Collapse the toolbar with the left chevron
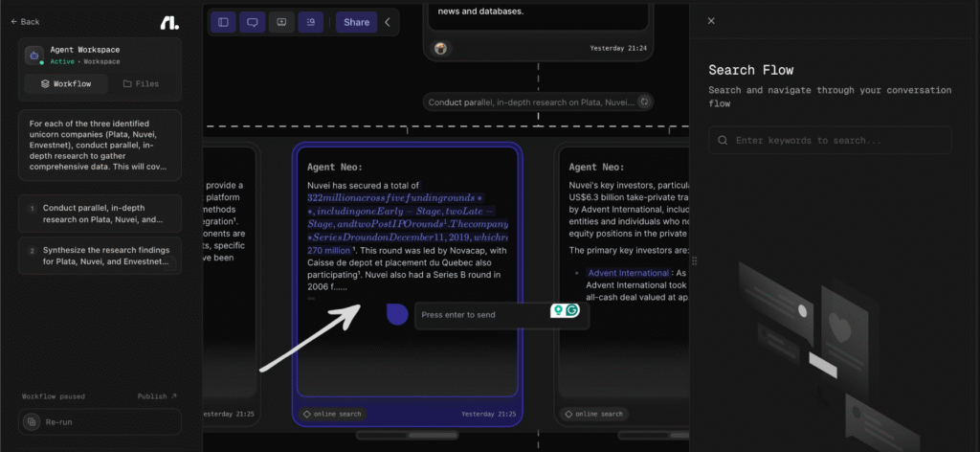Viewport: 980px width, 452px height. pyautogui.click(x=388, y=23)
